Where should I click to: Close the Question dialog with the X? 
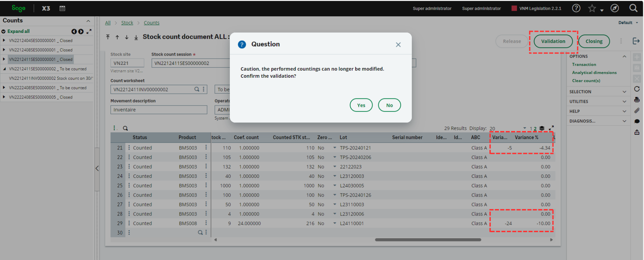[x=398, y=44]
